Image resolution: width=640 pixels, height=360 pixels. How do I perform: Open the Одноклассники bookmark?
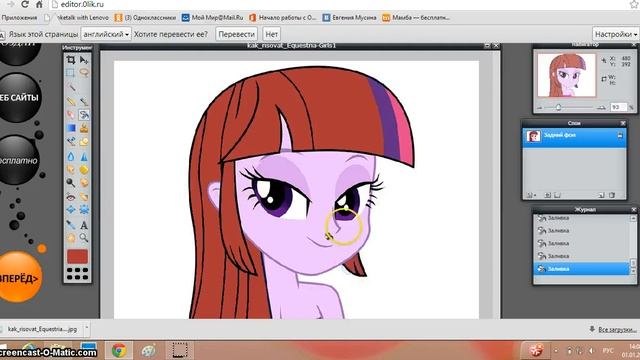pos(145,18)
